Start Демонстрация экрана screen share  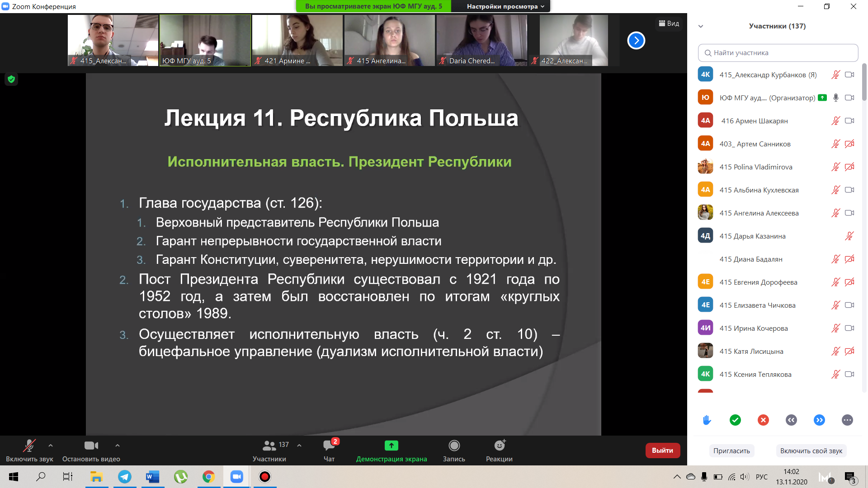[392, 450]
